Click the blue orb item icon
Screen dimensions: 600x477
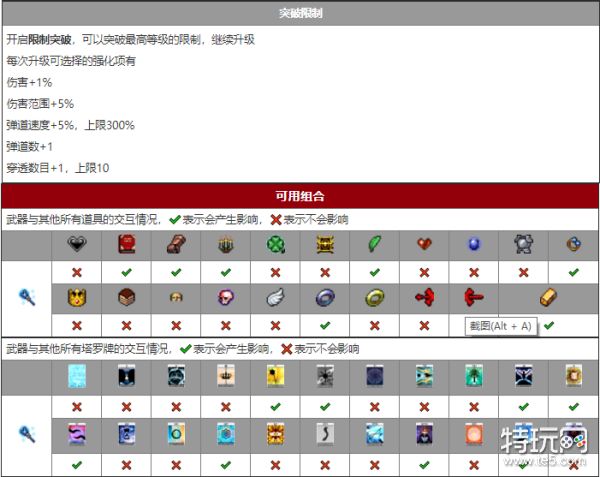[472, 245]
